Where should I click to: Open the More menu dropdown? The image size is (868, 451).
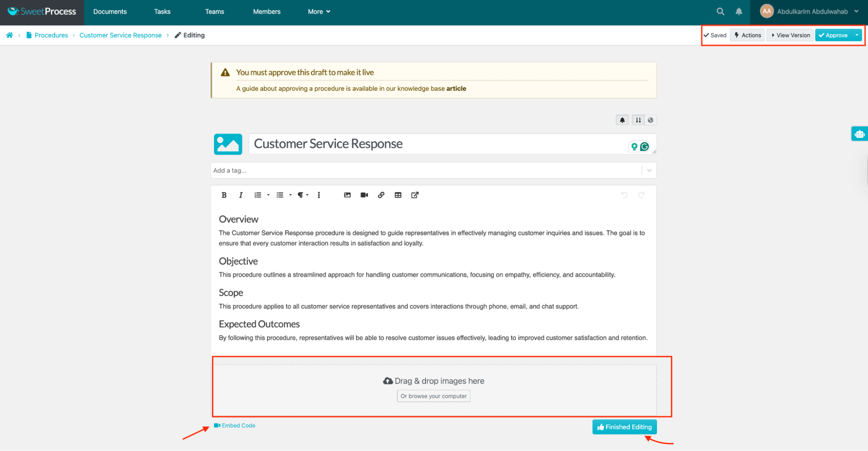pos(319,12)
